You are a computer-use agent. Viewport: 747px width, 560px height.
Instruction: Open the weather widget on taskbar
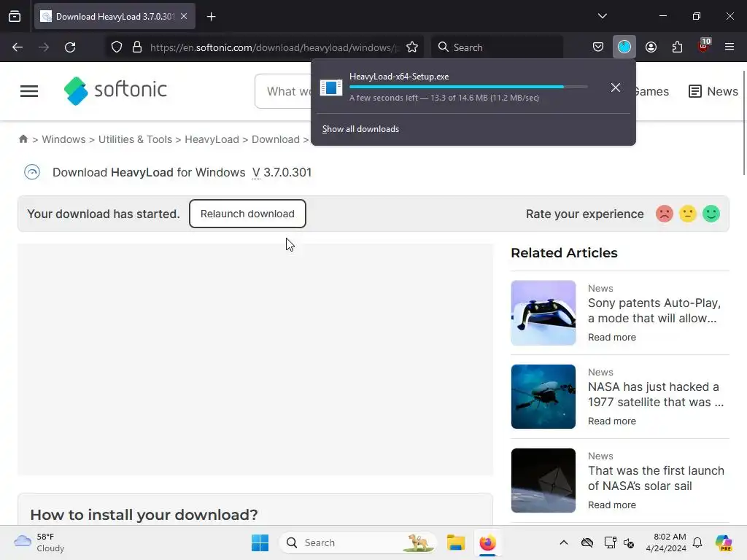pyautogui.click(x=39, y=542)
